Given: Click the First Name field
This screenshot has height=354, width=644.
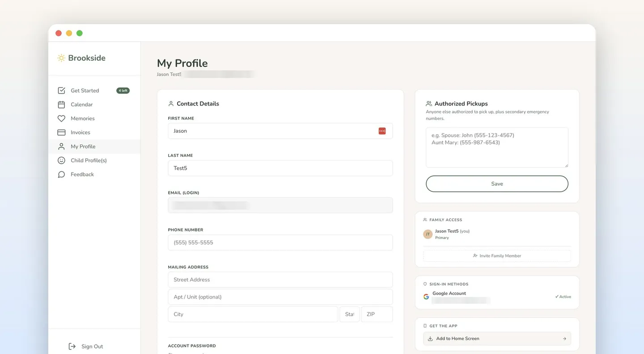Looking at the screenshot, I should click(280, 131).
